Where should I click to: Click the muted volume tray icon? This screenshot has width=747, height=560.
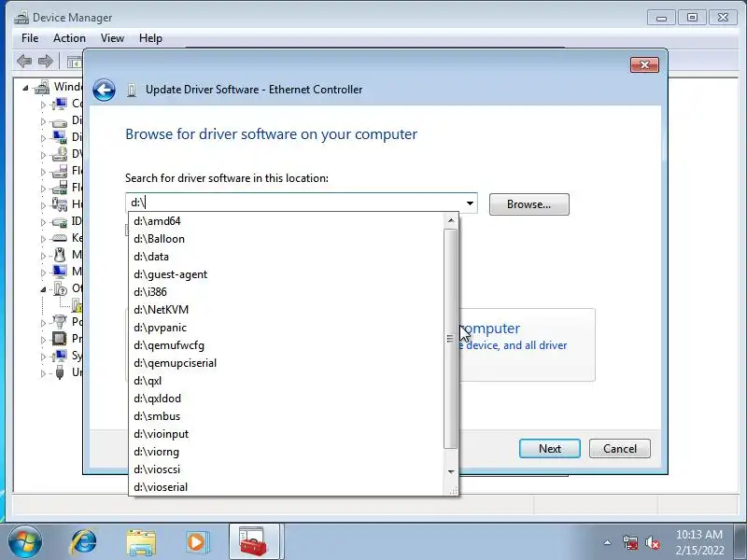pos(652,542)
